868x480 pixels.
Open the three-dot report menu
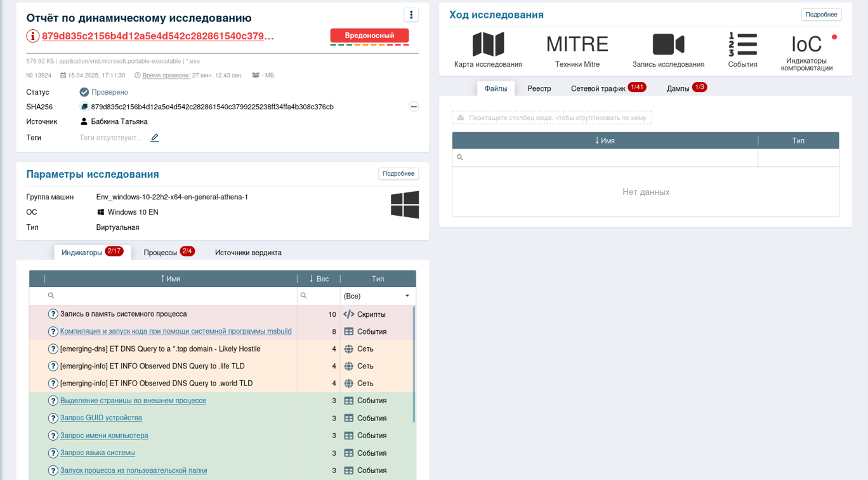[x=411, y=15]
